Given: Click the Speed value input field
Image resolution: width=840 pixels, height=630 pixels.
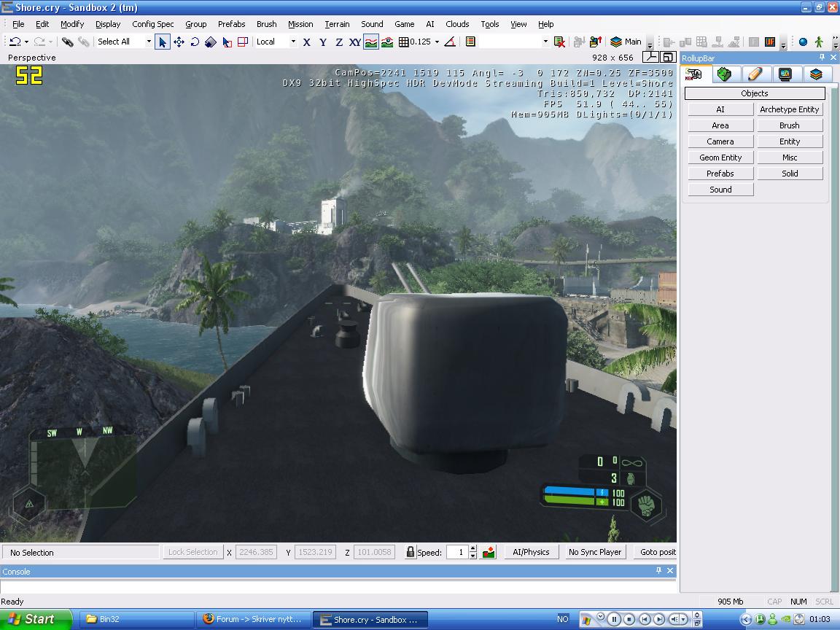Looking at the screenshot, I should pyautogui.click(x=457, y=552).
